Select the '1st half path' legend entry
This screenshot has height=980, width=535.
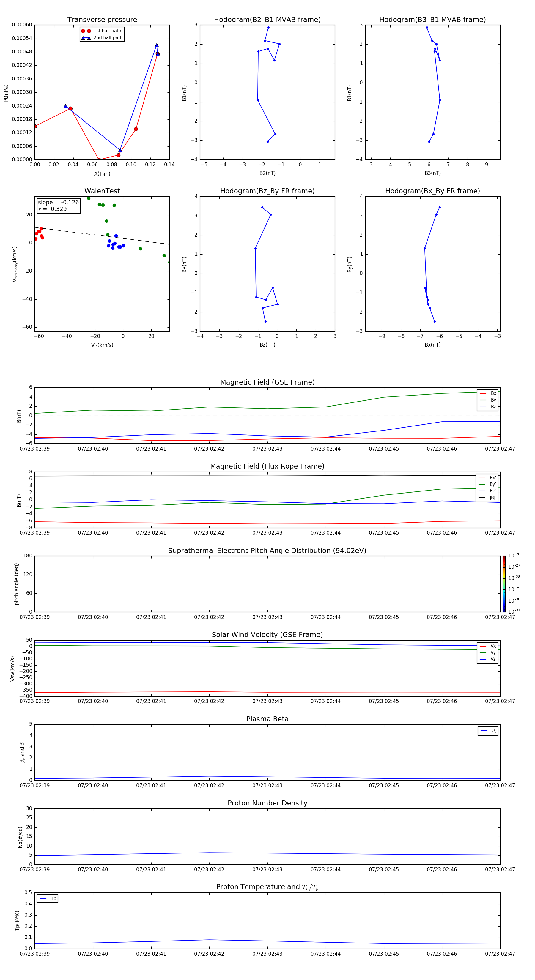[x=101, y=31]
